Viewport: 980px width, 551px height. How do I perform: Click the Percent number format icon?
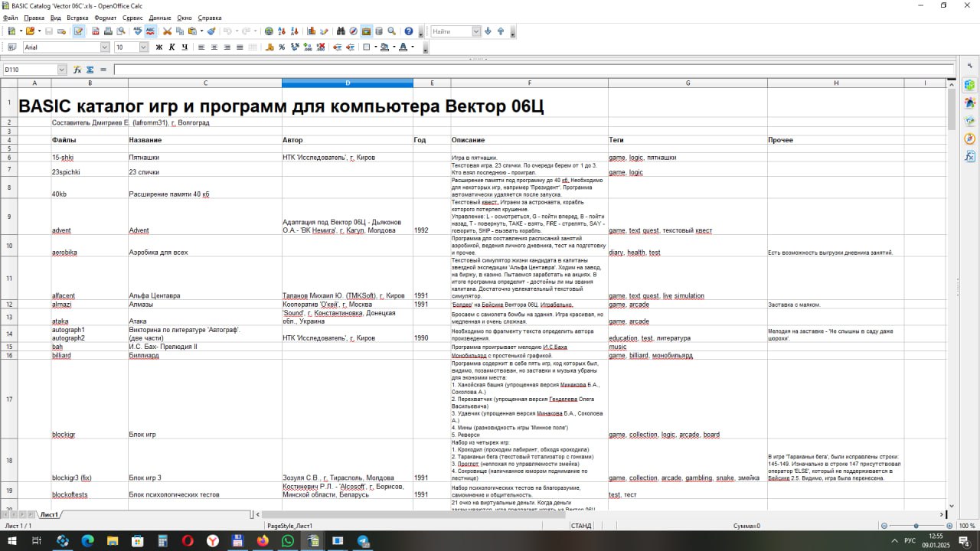tap(282, 47)
